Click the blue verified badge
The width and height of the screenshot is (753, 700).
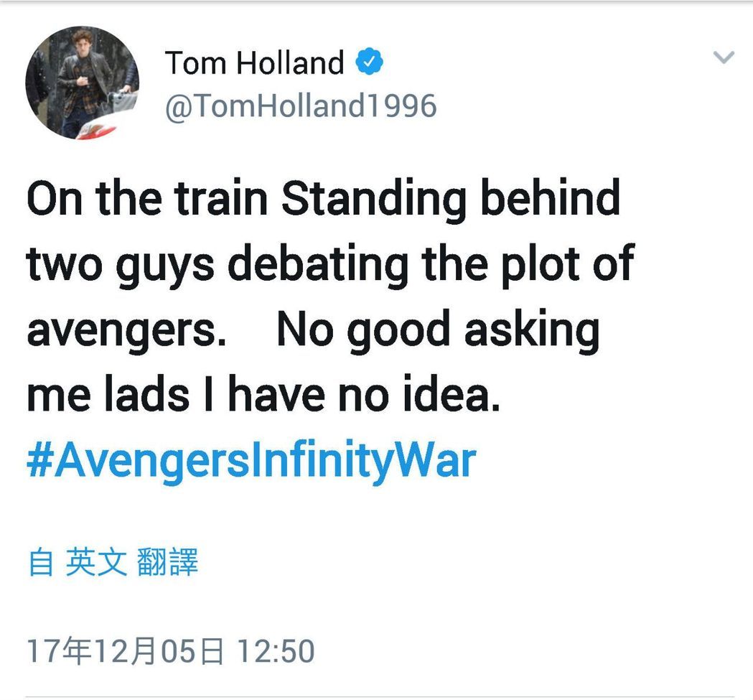tap(369, 62)
